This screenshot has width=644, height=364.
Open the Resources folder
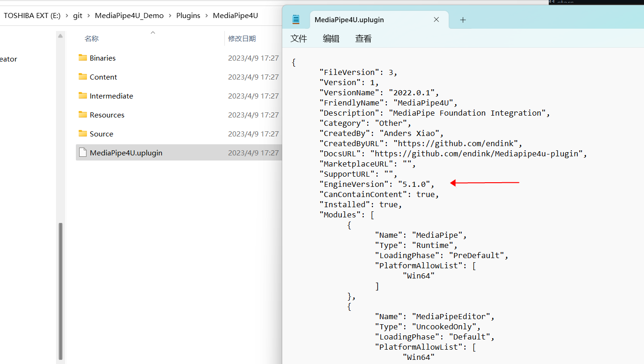pos(107,115)
